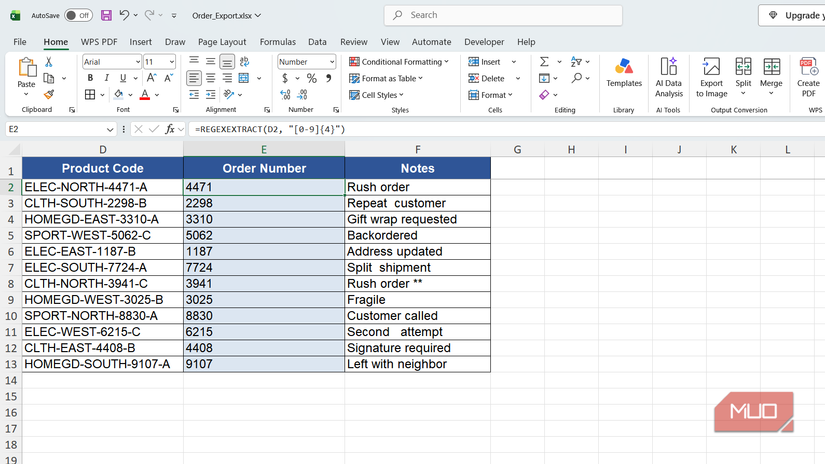The image size is (825, 464).
Task: Apply Accounting dollar format
Action: tap(285, 78)
